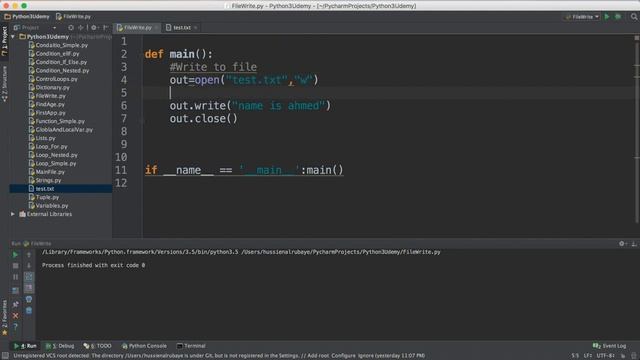The image size is (640, 360).
Task: Hide the Run panel using its hide icon
Action: pyautogui.click(x=634, y=244)
